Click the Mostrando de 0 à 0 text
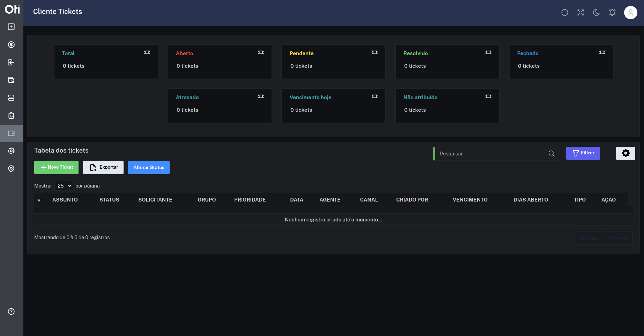The width and height of the screenshot is (644, 336). [72, 238]
